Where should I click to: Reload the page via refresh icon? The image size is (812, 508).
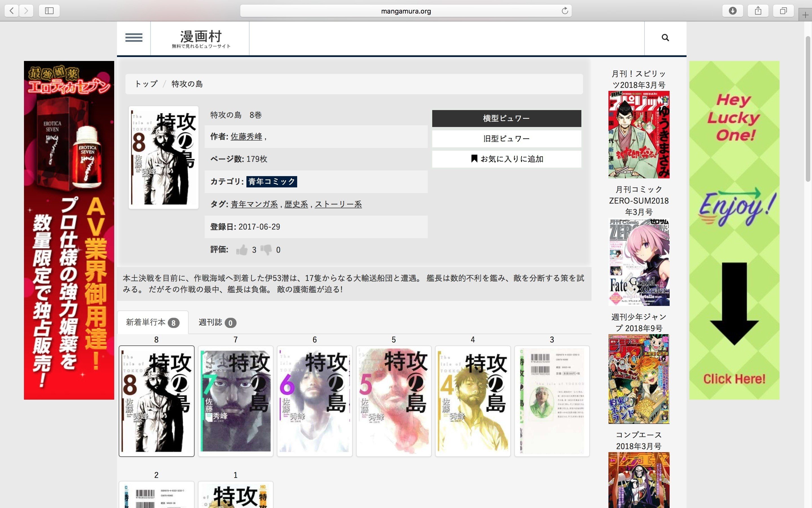pyautogui.click(x=565, y=11)
